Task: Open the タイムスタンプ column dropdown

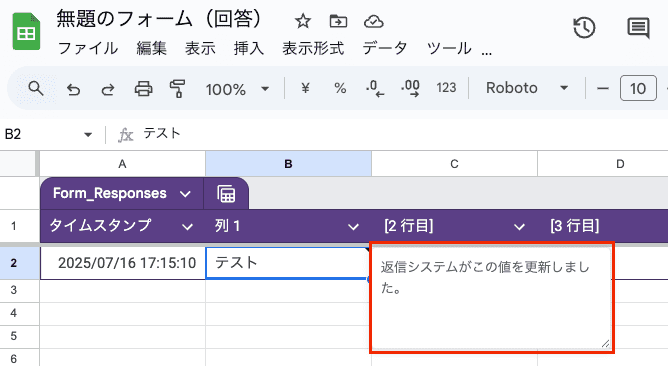Action: coord(187,227)
